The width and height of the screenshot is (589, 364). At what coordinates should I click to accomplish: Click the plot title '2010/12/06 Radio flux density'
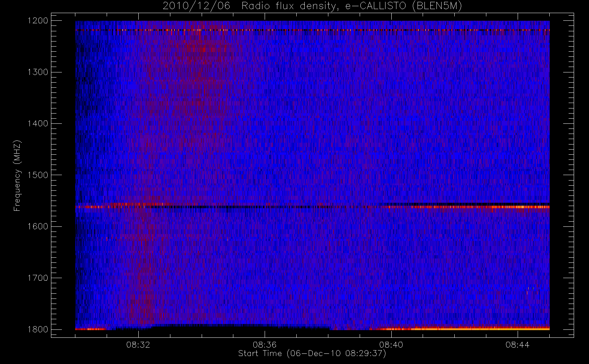[x=312, y=6]
